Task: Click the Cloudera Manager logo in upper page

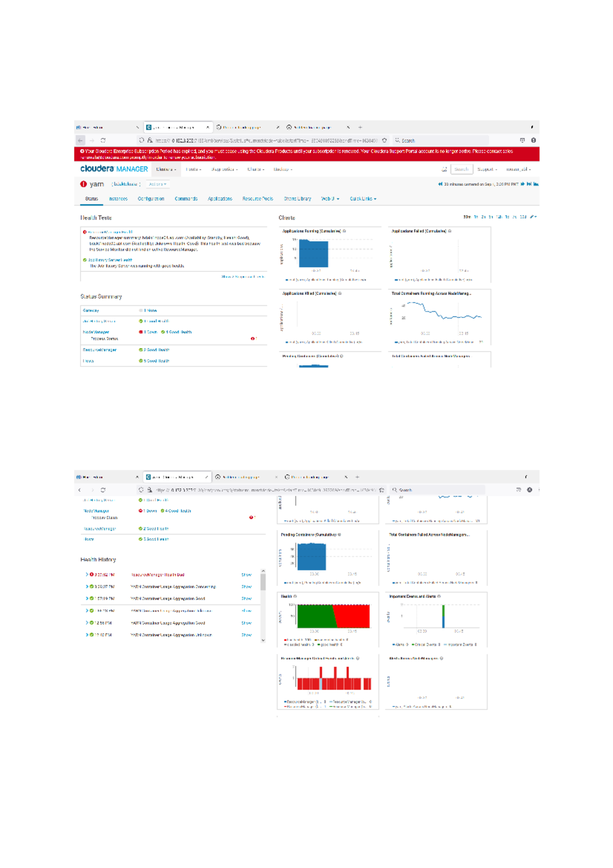Action: 114,169
